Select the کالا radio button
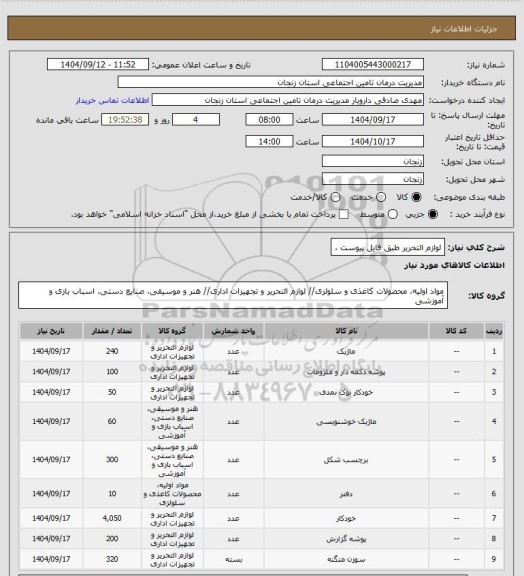Viewport: 524px width, 576px height. pyautogui.click(x=416, y=197)
